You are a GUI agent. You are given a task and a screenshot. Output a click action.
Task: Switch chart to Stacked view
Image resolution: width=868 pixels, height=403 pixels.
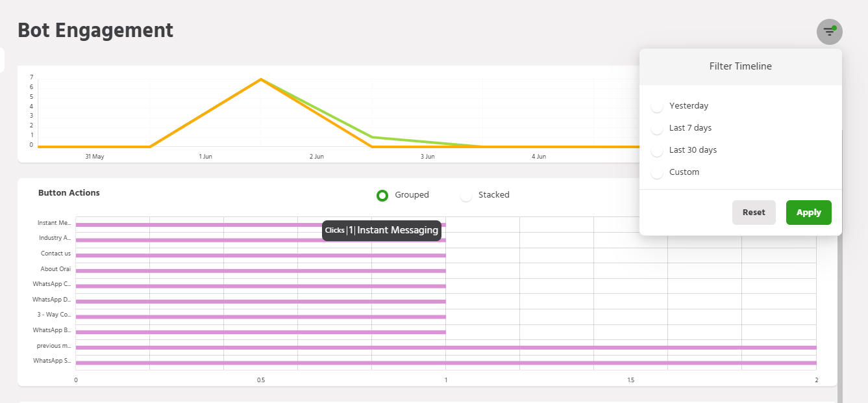[x=466, y=195]
